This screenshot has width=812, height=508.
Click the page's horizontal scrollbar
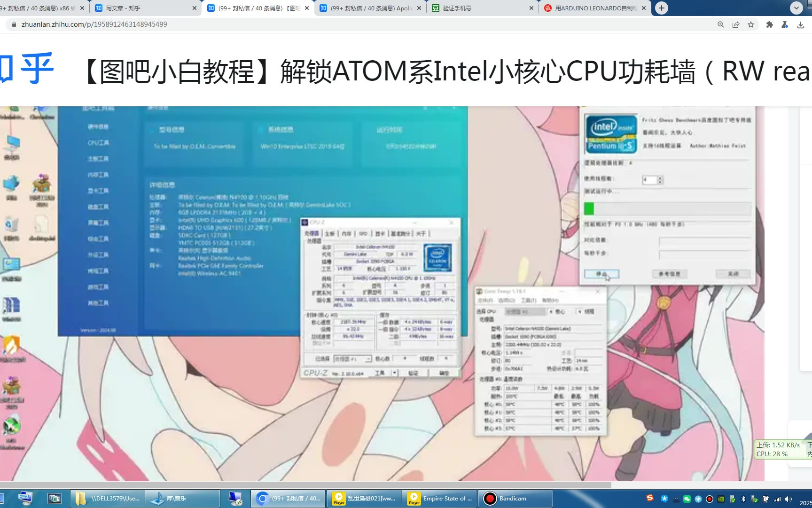pos(305,485)
